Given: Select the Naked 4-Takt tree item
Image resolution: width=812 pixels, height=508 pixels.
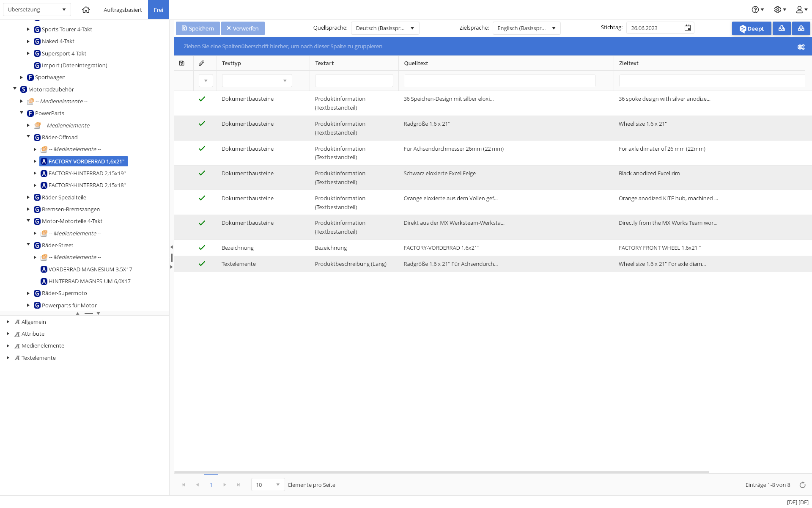Looking at the screenshot, I should [58, 41].
